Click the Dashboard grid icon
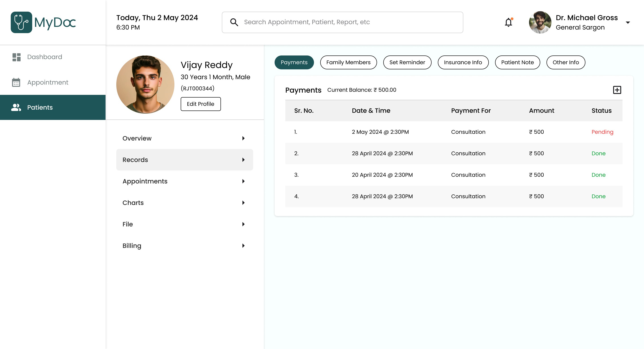The width and height of the screenshot is (644, 349). tap(17, 57)
